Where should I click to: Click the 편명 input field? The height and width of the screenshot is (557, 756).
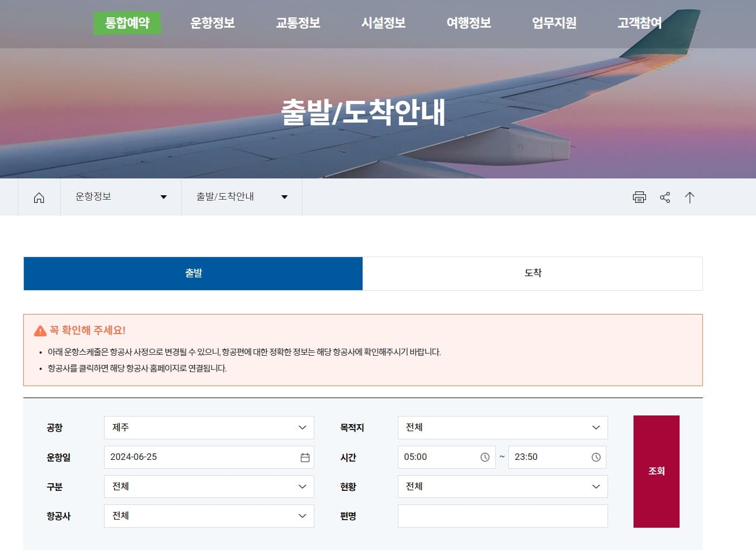502,516
